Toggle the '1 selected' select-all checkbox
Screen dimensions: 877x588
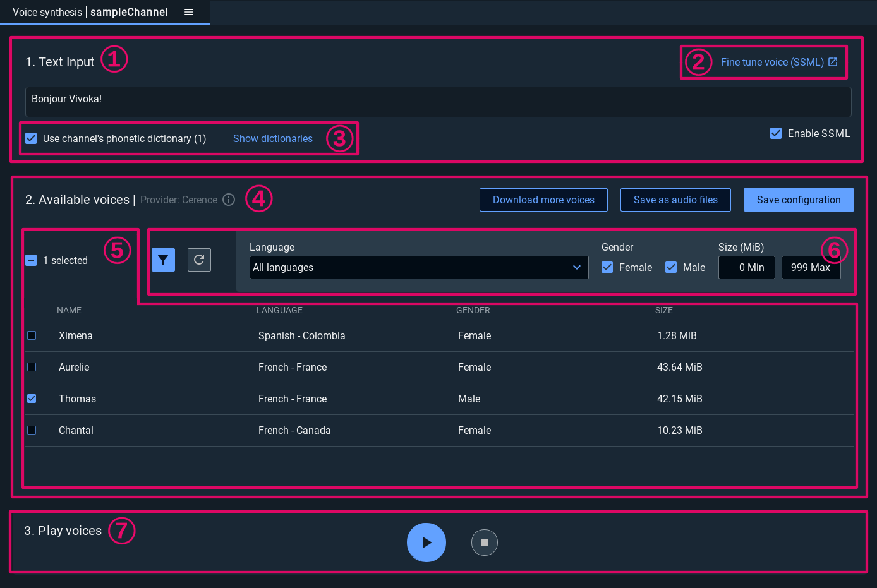tap(31, 260)
